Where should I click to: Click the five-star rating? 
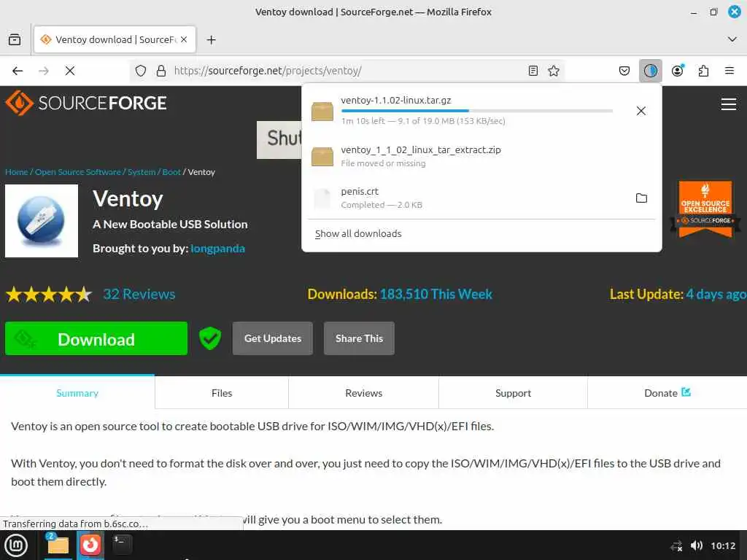click(49, 295)
